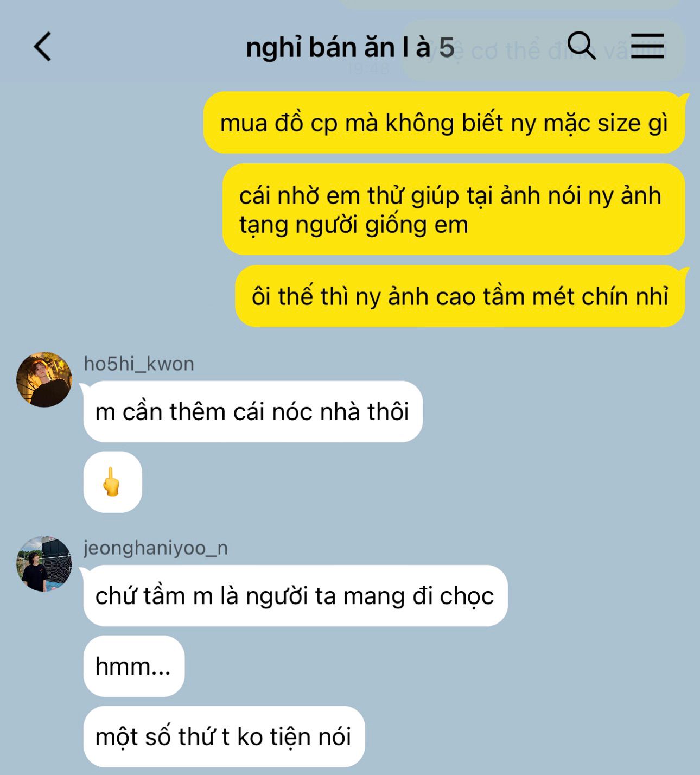
Task: Tap the ho5hi_kwon username label
Action: coord(139,364)
